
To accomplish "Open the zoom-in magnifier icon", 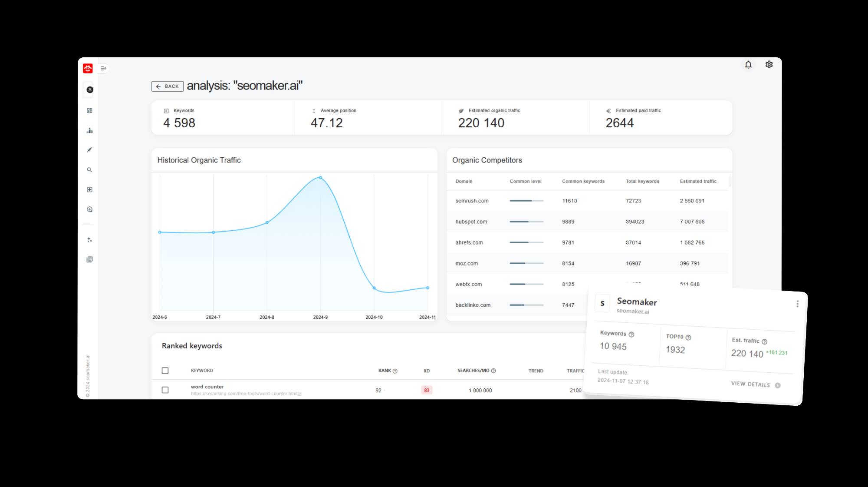I will 89,209.
